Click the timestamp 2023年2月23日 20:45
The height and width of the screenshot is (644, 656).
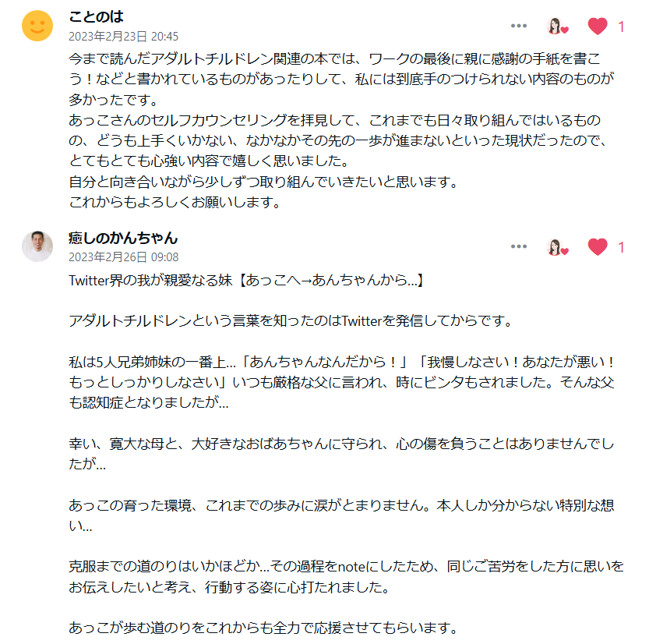pyautogui.click(x=124, y=36)
